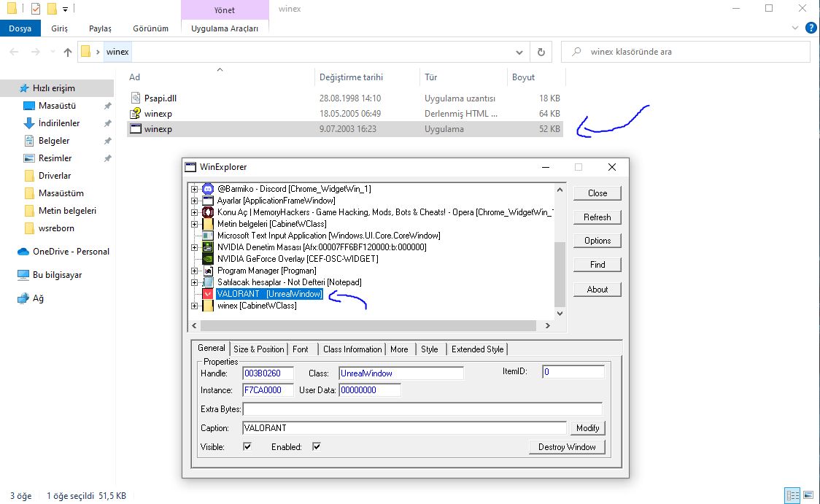Click the Microsoft Text Input Application icon
This screenshot has width=820, height=504.
click(x=208, y=236)
